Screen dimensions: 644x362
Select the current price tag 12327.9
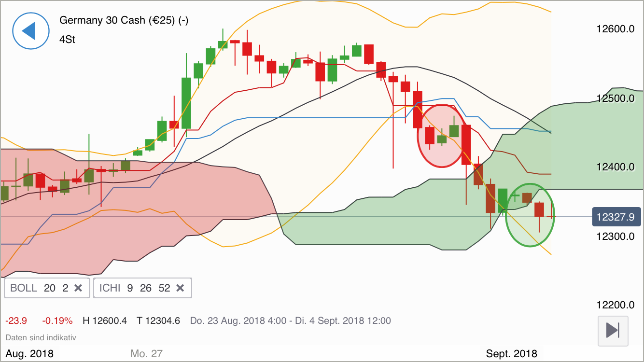616,217
